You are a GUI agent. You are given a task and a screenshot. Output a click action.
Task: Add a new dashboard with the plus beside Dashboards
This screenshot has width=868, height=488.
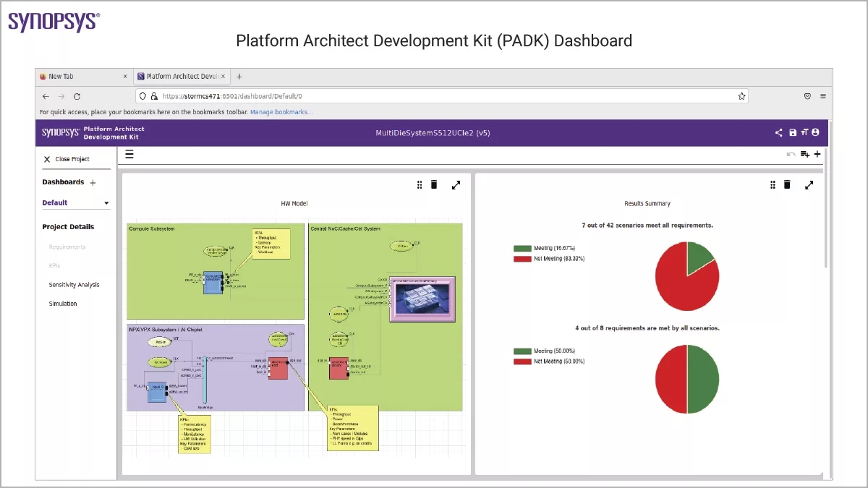tap(93, 183)
